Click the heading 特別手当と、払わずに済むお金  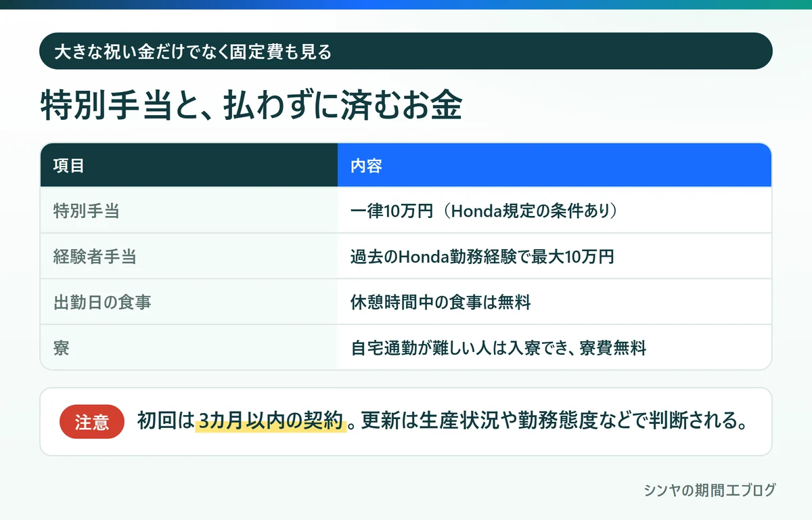251,106
